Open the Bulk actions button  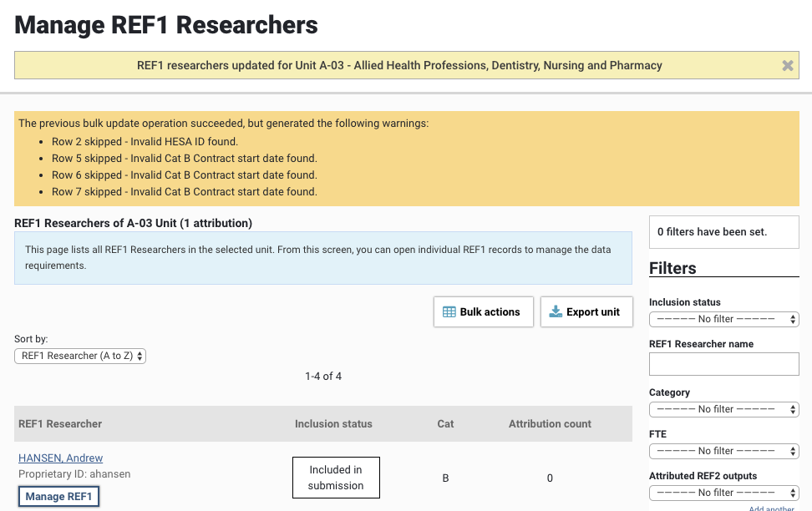tap(483, 312)
